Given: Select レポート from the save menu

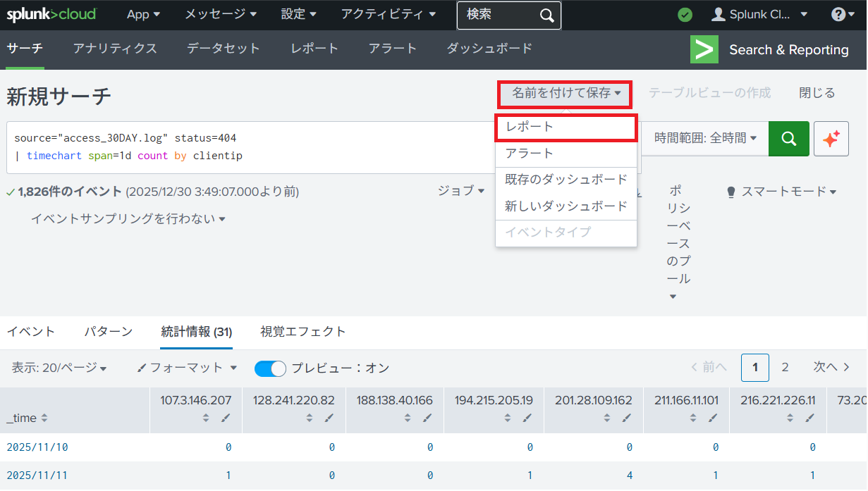Looking at the screenshot, I should (x=530, y=127).
